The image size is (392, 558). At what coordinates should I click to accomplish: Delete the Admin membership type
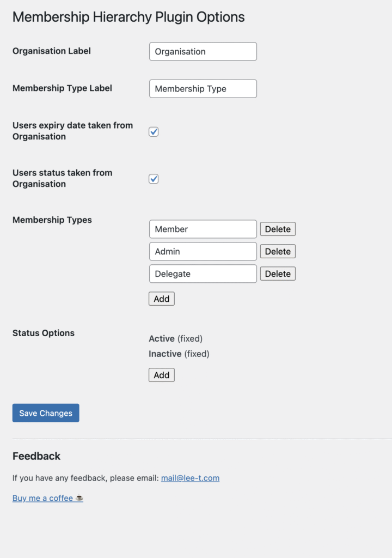(x=278, y=251)
